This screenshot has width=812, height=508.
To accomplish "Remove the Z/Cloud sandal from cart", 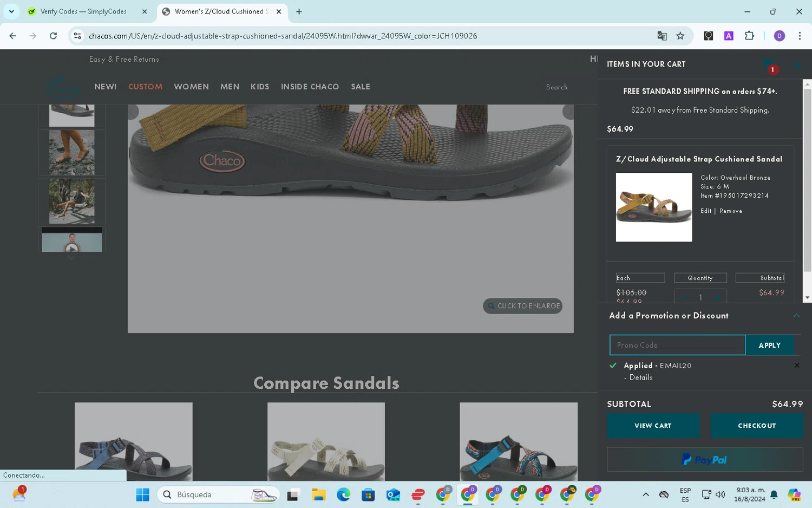I will pyautogui.click(x=731, y=211).
